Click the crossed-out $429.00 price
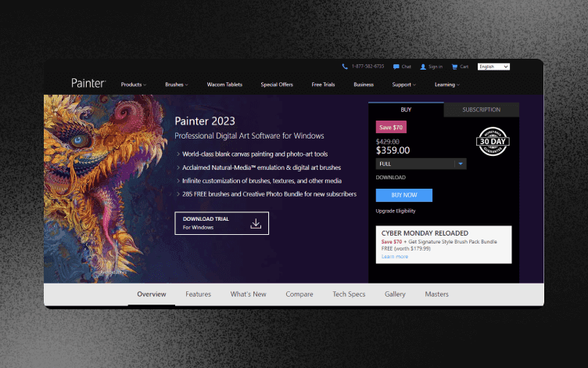The height and width of the screenshot is (368, 588). click(388, 142)
